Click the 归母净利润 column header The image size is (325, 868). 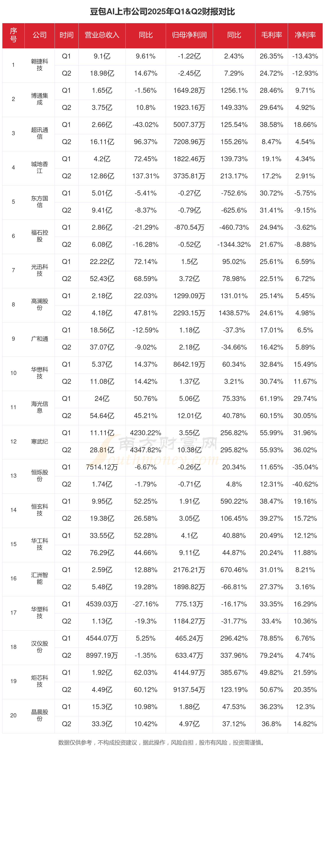click(189, 35)
